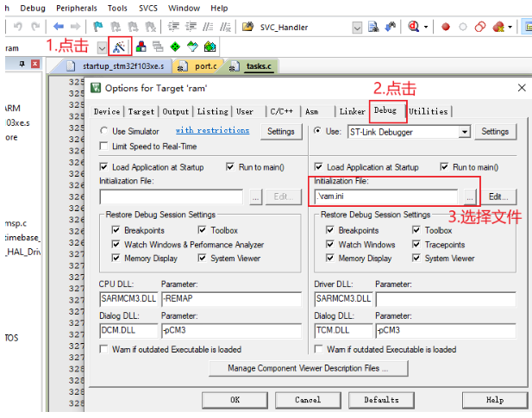This screenshot has height=418, width=532.
Task: Switch to the Utilities tab
Action: tap(429, 111)
